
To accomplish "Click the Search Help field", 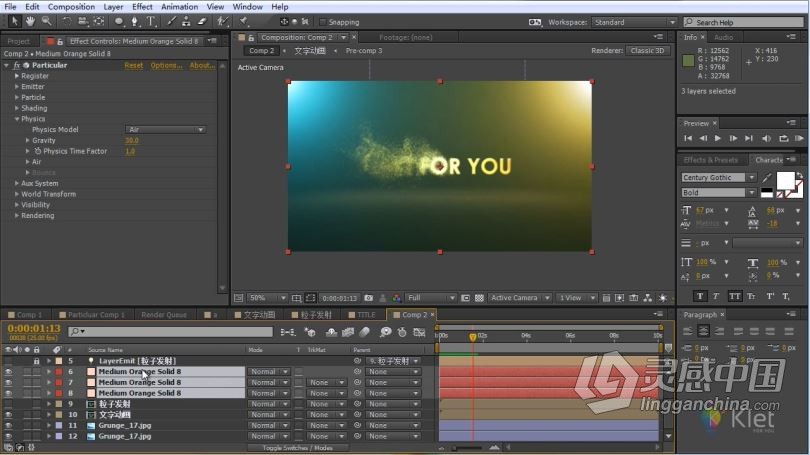I will tap(744, 22).
